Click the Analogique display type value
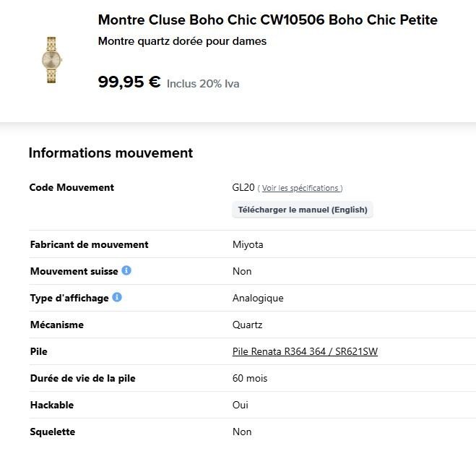This screenshot has width=476, height=459. point(258,298)
